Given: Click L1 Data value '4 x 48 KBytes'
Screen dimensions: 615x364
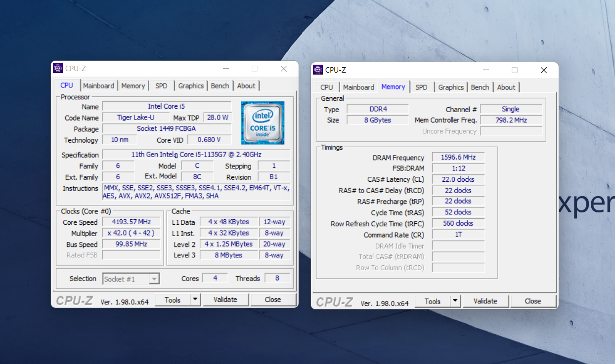Looking at the screenshot, I should pos(228,222).
